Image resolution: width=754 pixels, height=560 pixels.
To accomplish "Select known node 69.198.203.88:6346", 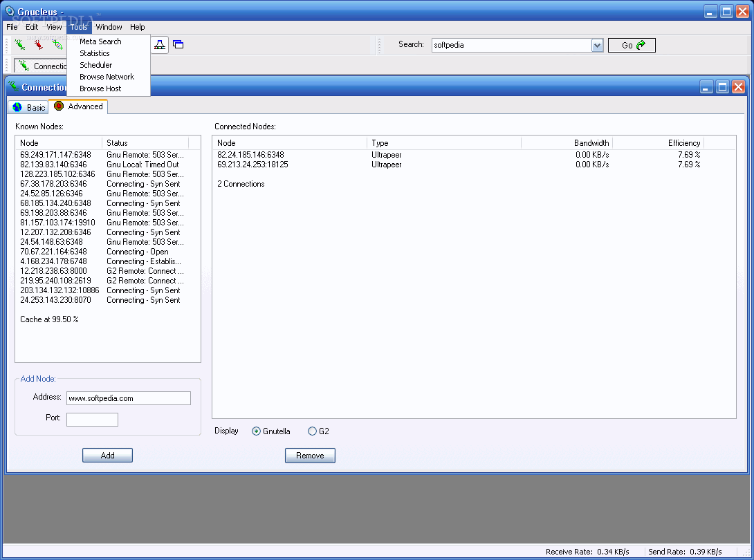I will 53,212.
